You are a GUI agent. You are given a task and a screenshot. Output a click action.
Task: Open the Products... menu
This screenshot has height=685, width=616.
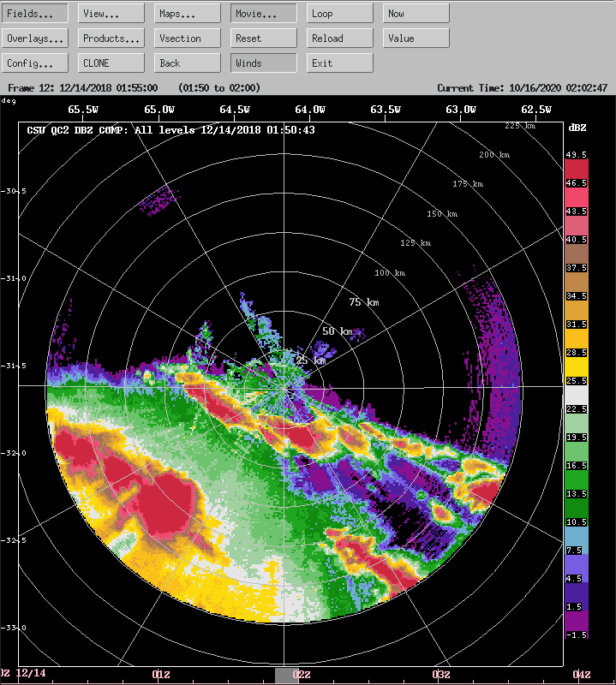click(111, 39)
